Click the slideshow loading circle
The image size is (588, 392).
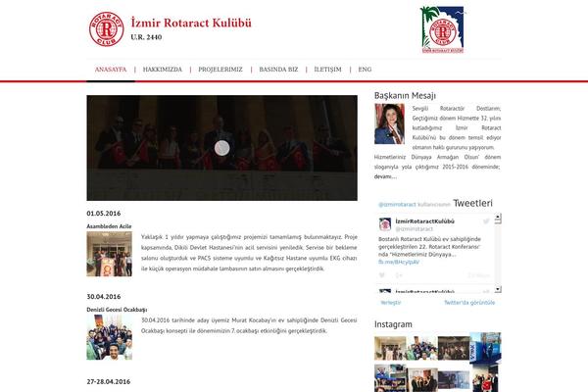pyautogui.click(x=222, y=148)
